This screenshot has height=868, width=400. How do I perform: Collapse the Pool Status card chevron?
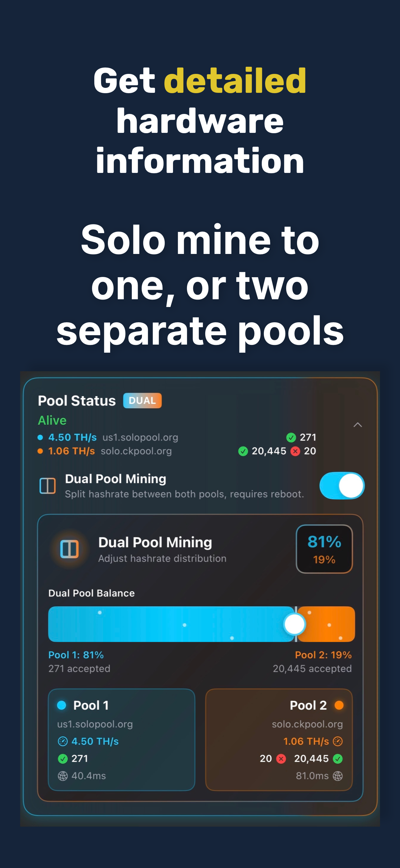tap(358, 425)
